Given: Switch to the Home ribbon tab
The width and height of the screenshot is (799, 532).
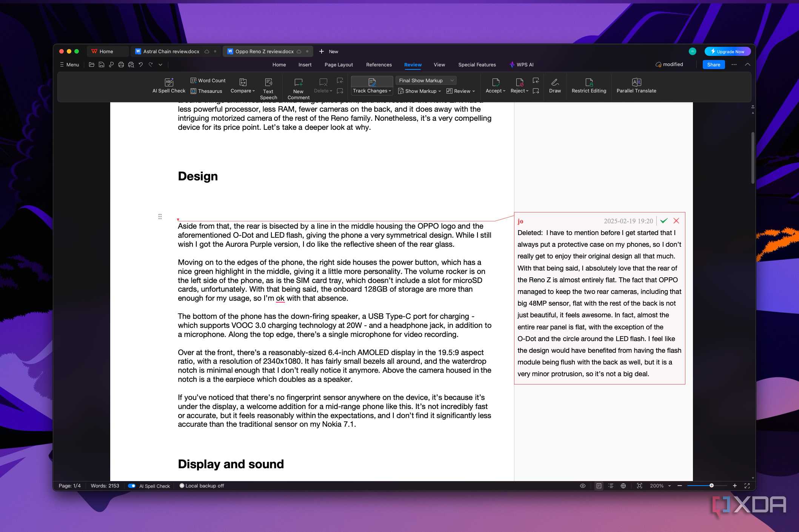Looking at the screenshot, I should click(x=279, y=65).
